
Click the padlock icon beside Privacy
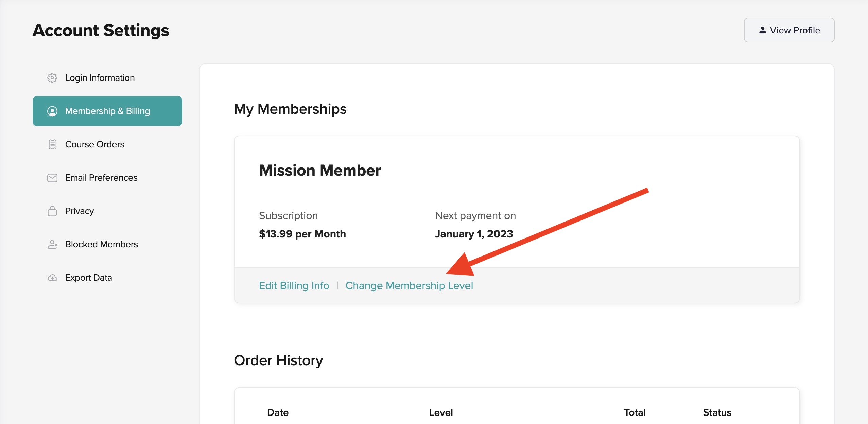tap(52, 211)
